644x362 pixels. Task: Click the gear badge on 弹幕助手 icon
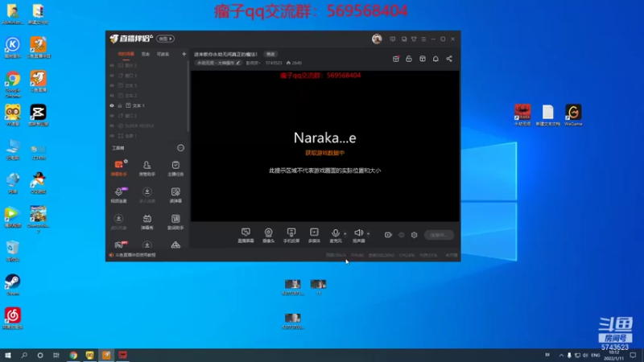(x=126, y=162)
